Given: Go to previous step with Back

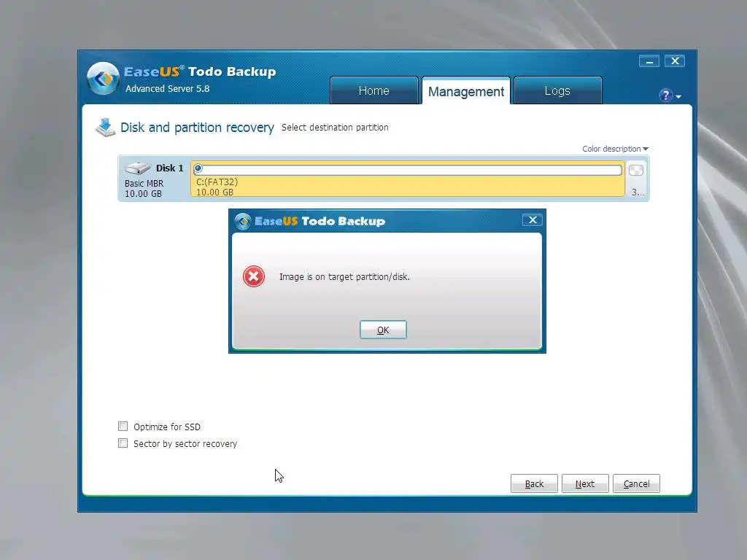Looking at the screenshot, I should (x=534, y=484).
